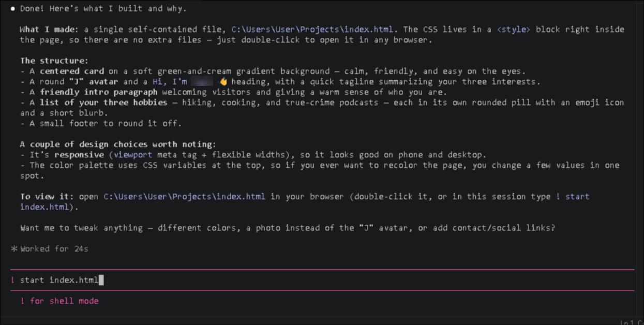The height and width of the screenshot is (325, 644).
Task: Click the 'Hi, I'm' highlighted heading text
Action: point(170,82)
